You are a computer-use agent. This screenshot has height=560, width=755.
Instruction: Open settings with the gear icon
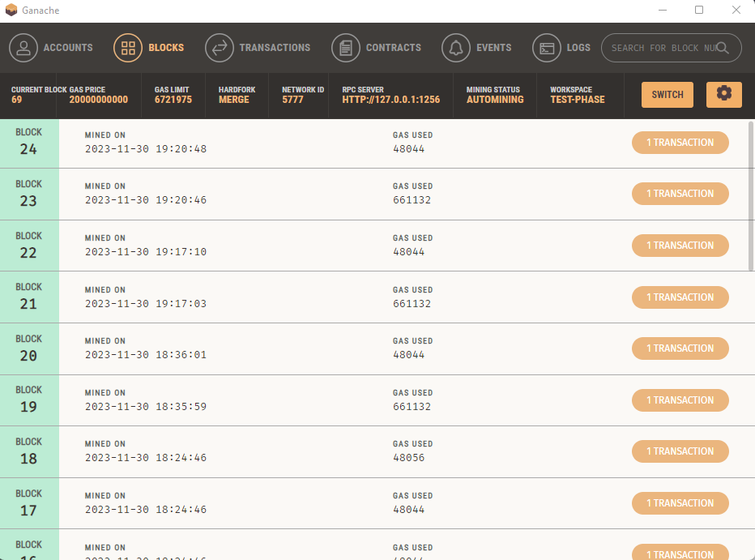click(x=723, y=94)
